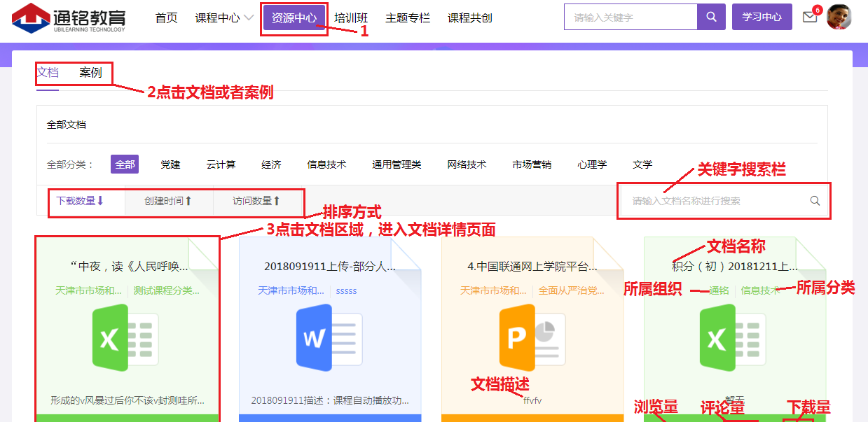The height and width of the screenshot is (422, 868).
Task: Click the 通铭教育 logo
Action: [x=69, y=18]
